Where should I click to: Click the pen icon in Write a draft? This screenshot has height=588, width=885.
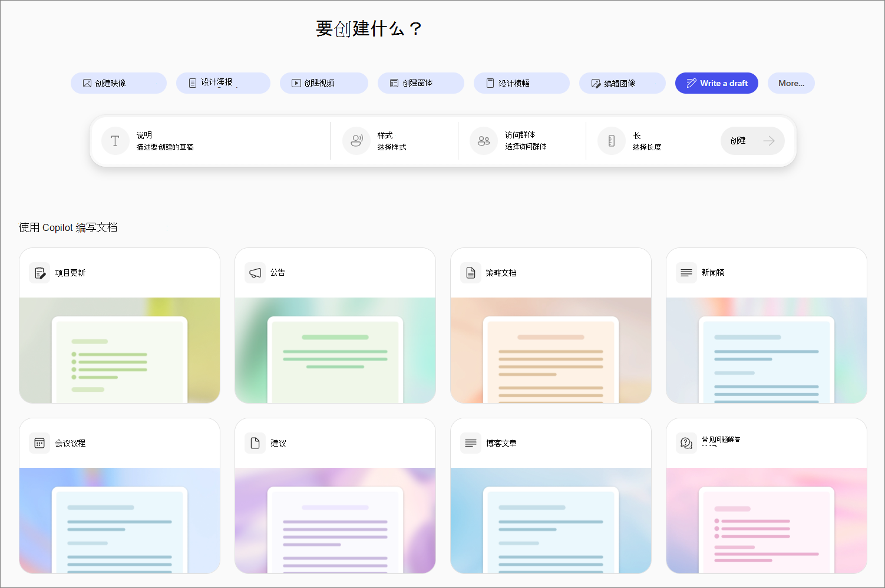(x=692, y=83)
